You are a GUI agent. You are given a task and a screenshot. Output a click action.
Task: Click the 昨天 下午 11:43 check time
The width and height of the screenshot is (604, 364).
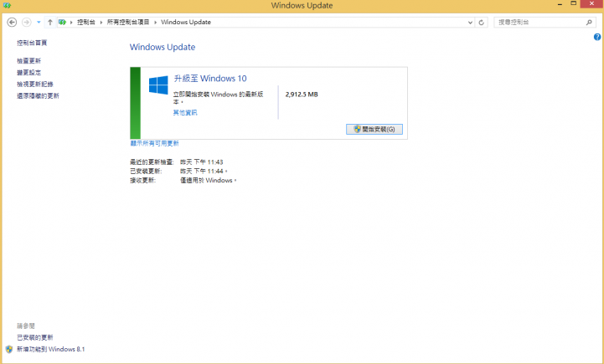(x=201, y=162)
